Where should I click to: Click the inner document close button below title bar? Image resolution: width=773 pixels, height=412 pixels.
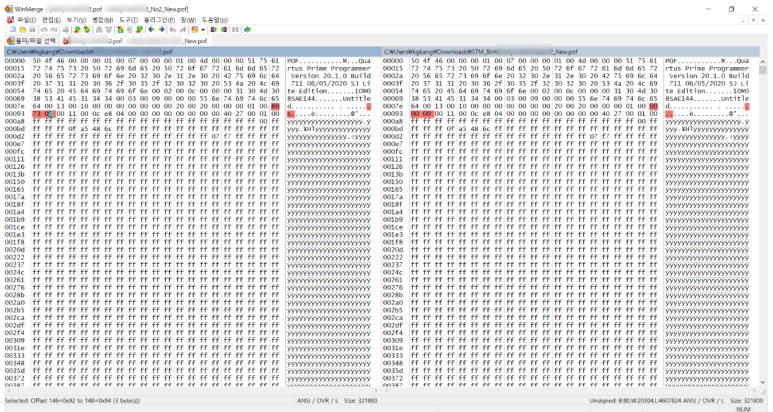click(764, 20)
